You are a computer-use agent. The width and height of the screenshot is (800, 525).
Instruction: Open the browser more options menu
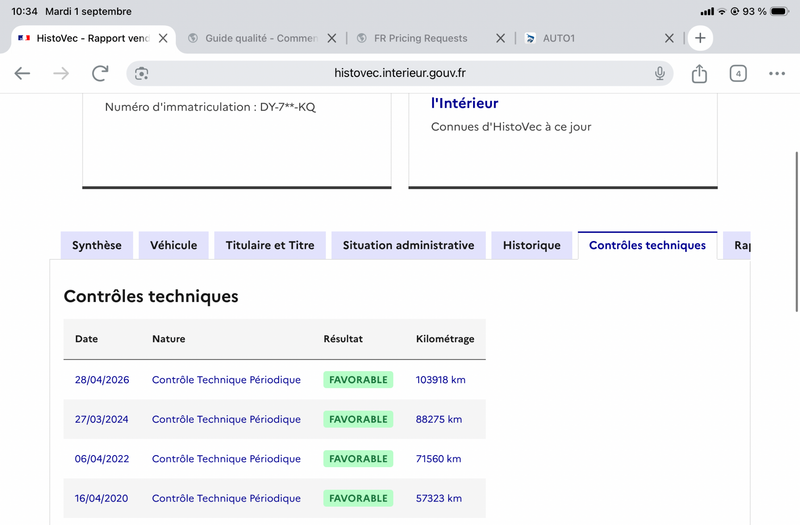tap(777, 73)
